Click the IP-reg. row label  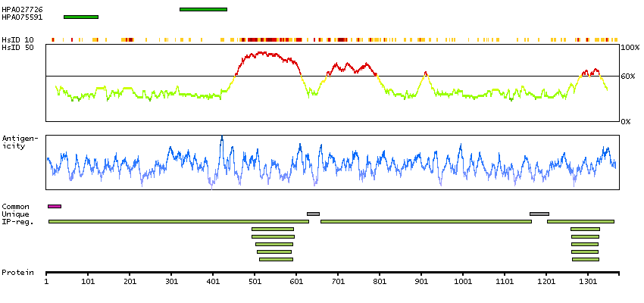point(17,222)
